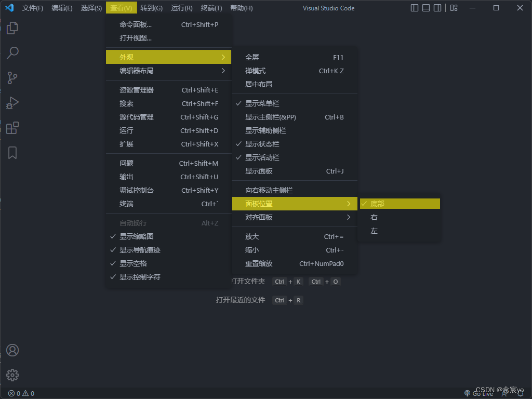Screen dimensions: 532x399
Task: Expand the 面板位置 submenu
Action: coord(295,204)
